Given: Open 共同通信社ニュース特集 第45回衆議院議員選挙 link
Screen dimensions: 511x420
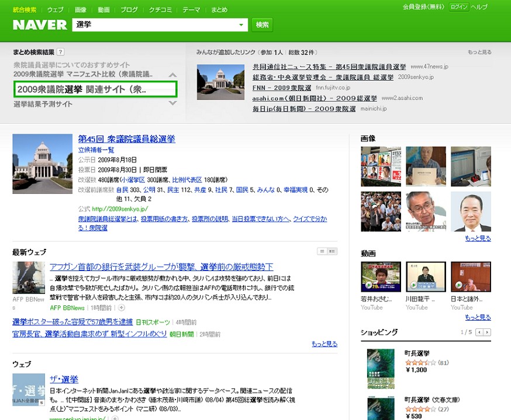Looking at the screenshot, I should (x=329, y=67).
